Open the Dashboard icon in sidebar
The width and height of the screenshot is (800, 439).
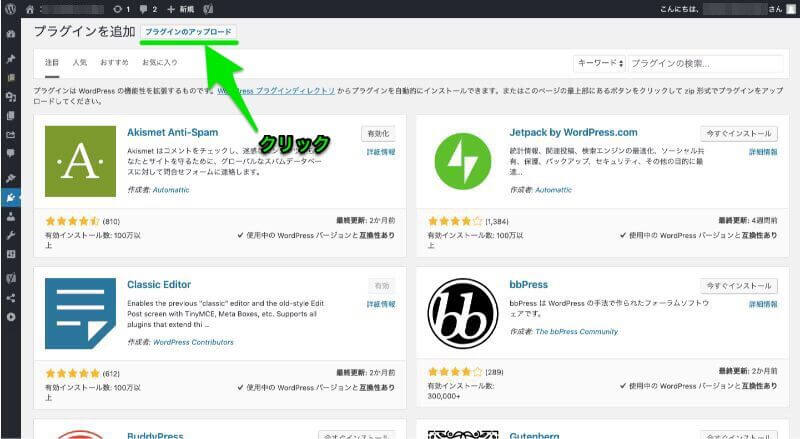coord(11,34)
